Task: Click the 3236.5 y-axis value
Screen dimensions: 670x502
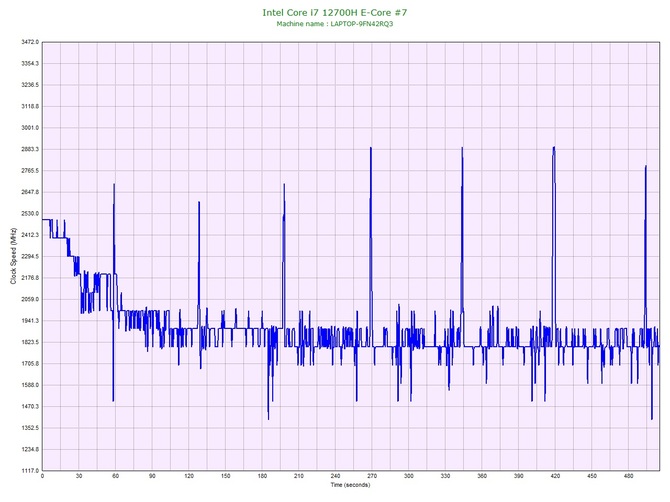Action: (x=30, y=85)
